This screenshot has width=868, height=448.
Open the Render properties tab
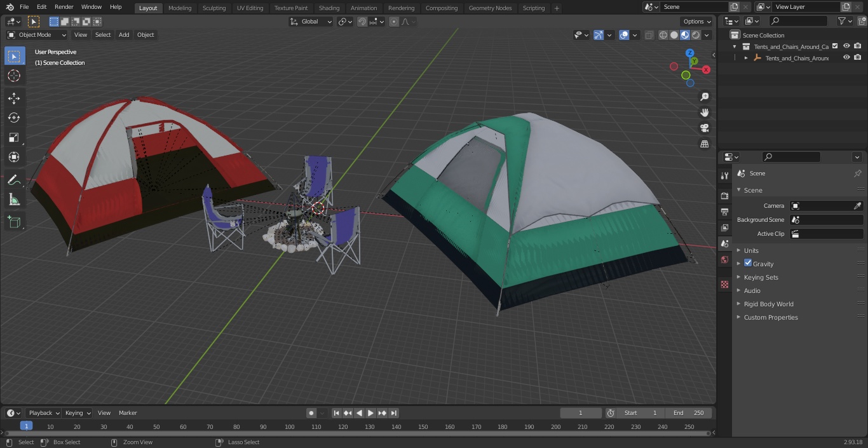tap(724, 196)
